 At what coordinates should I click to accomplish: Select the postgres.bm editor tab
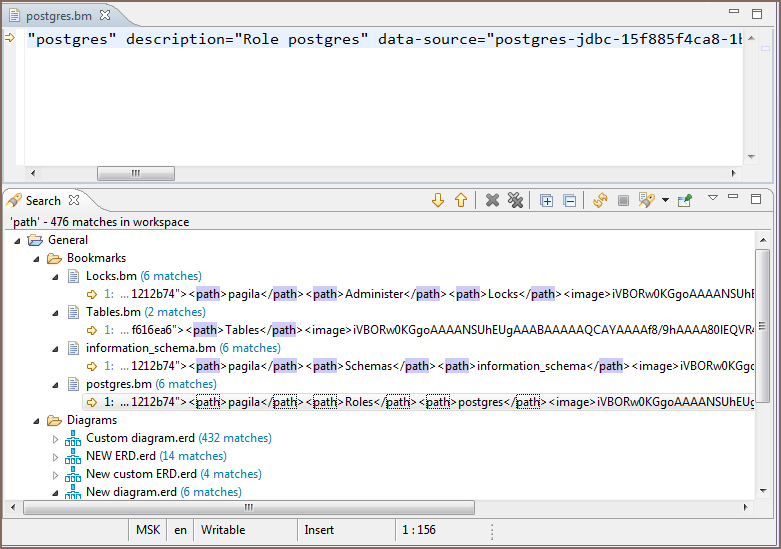[62, 15]
